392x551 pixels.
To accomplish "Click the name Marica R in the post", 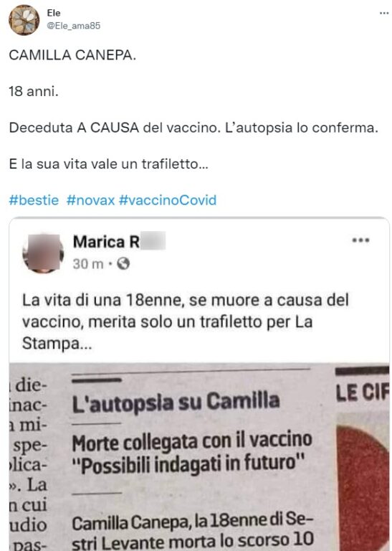I will [106, 242].
